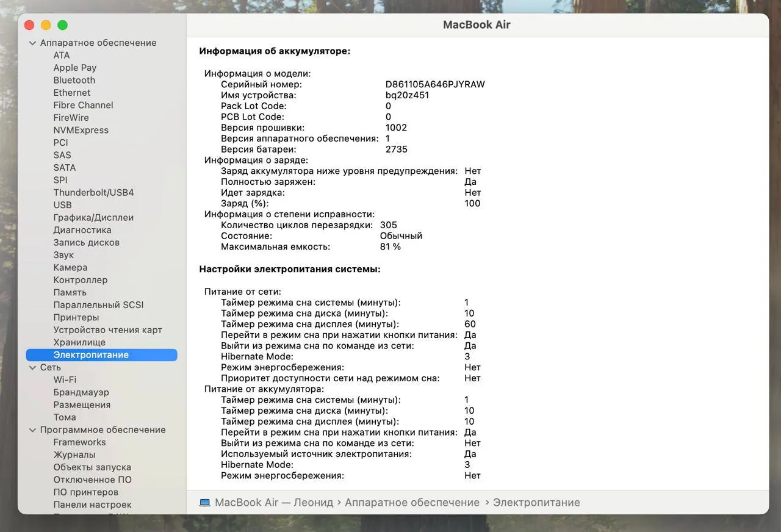This screenshot has height=532, width=781.
Task: Collapse the Программное обеспечение section
Action: 32,430
